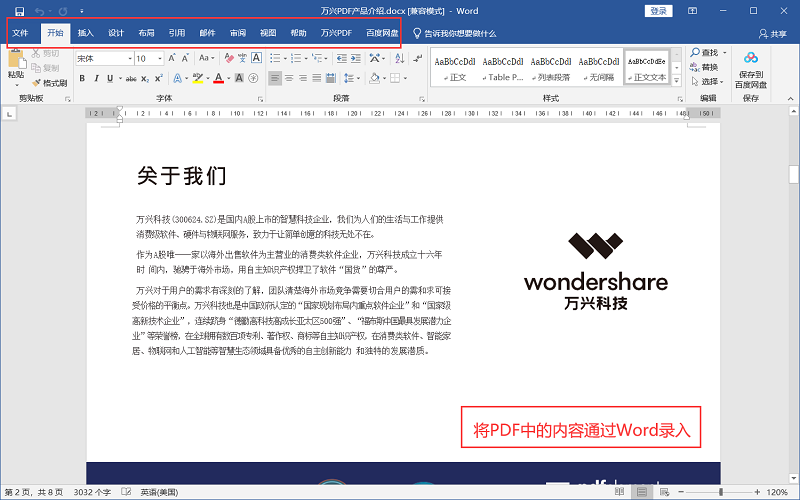Click the Copy (复制) button

[45, 68]
